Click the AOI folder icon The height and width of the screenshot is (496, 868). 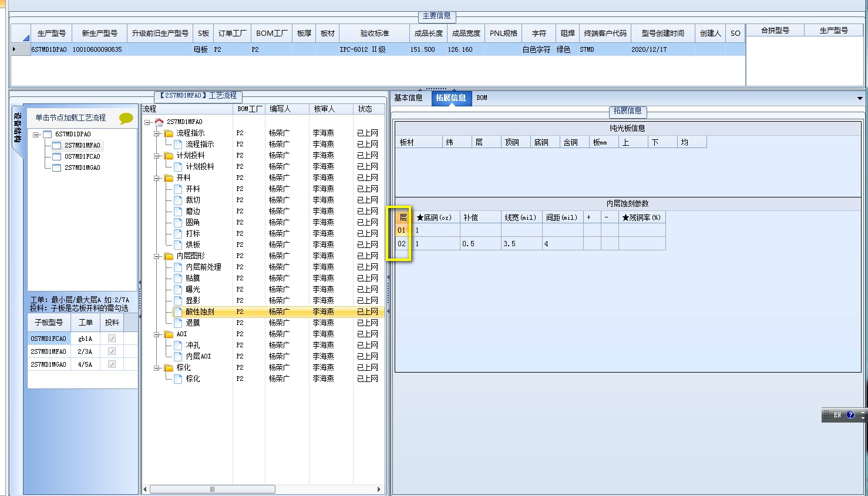(169, 334)
